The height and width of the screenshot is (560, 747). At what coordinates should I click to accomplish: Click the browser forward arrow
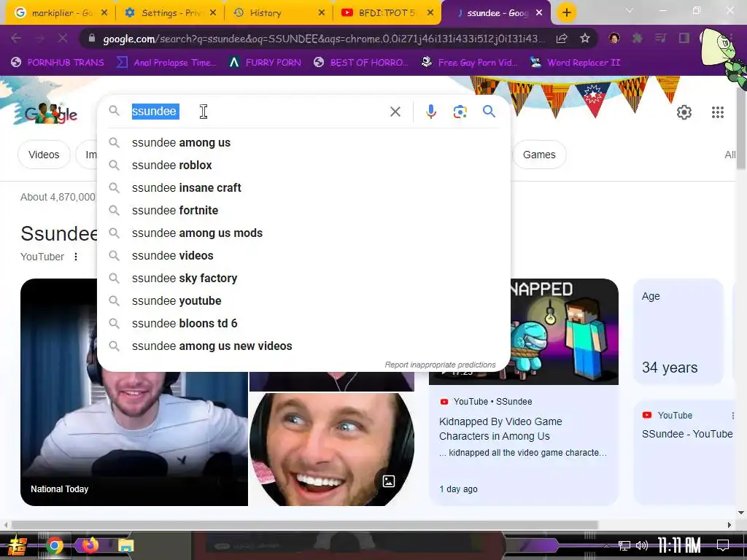(x=39, y=38)
